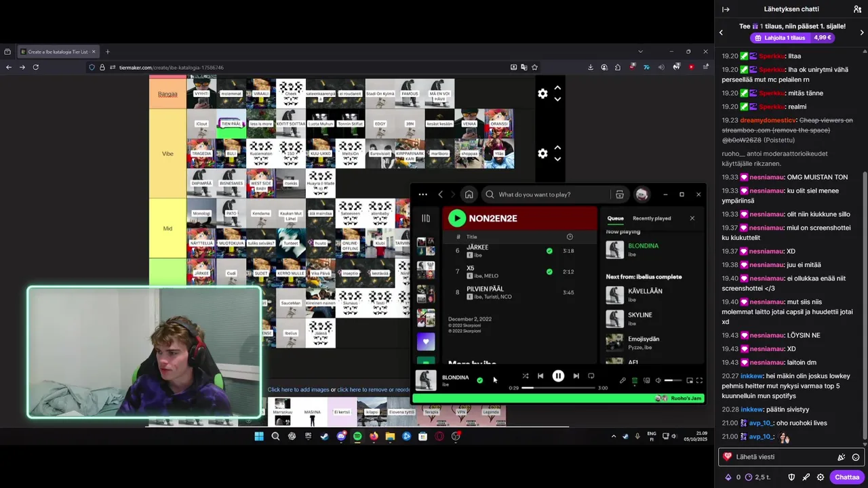The image size is (868, 488).
Task: Skip to previous track in Spotify
Action: tap(540, 376)
